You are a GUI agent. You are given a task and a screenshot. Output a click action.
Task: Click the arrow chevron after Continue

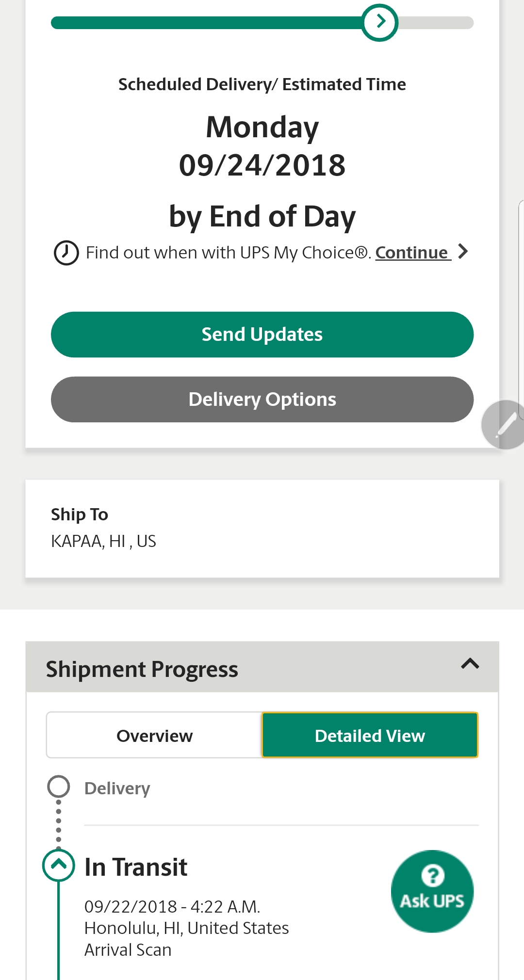click(x=463, y=252)
